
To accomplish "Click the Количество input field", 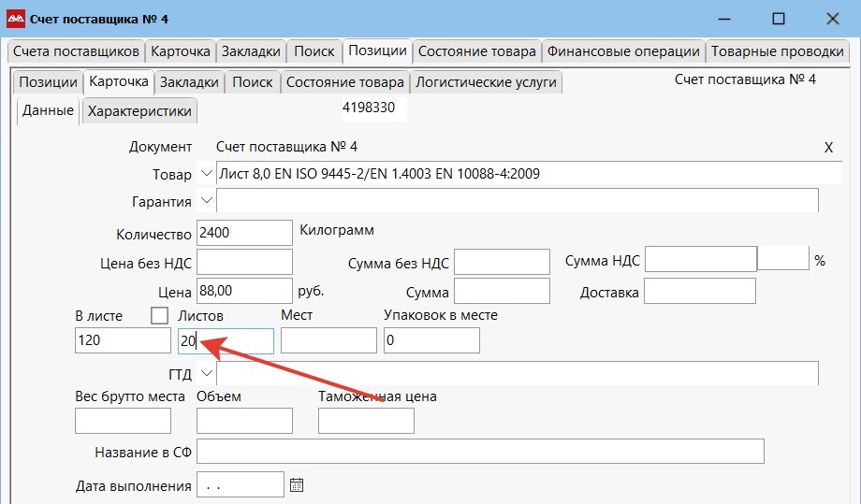I will pyautogui.click(x=244, y=233).
